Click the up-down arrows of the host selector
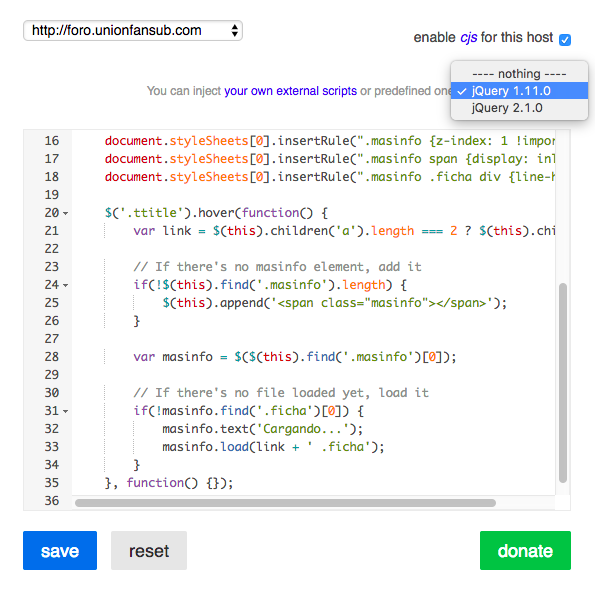Screen dimensions: 595x591 [235, 31]
